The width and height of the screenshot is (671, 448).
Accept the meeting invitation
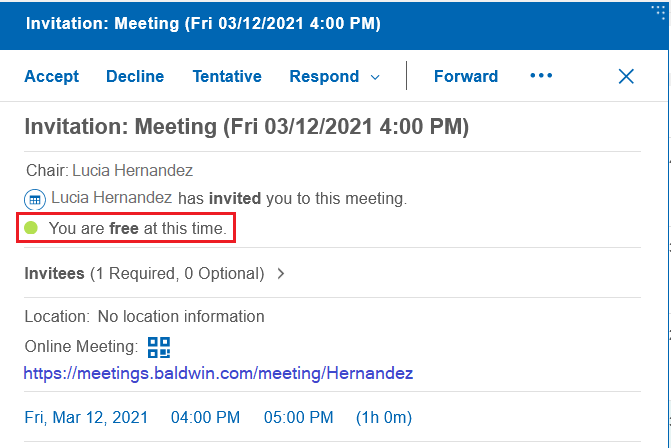[51, 76]
